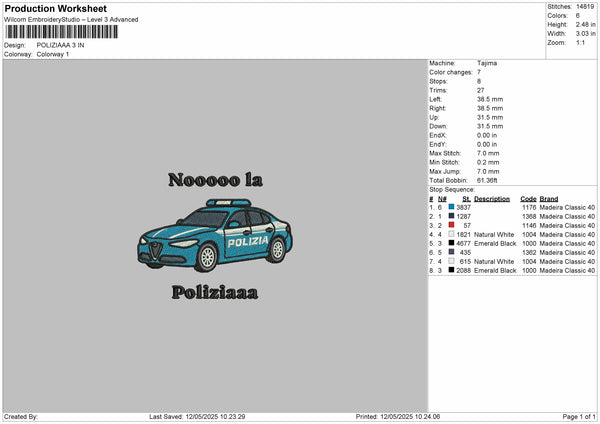The image size is (600, 424).
Task: Click the Stops value 8
Action: (479, 81)
